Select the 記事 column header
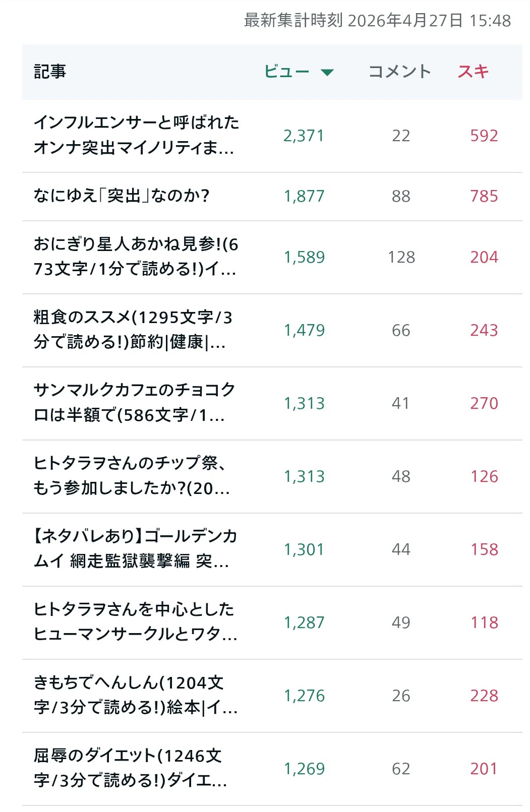This screenshot has height=812, width=530. click(50, 72)
